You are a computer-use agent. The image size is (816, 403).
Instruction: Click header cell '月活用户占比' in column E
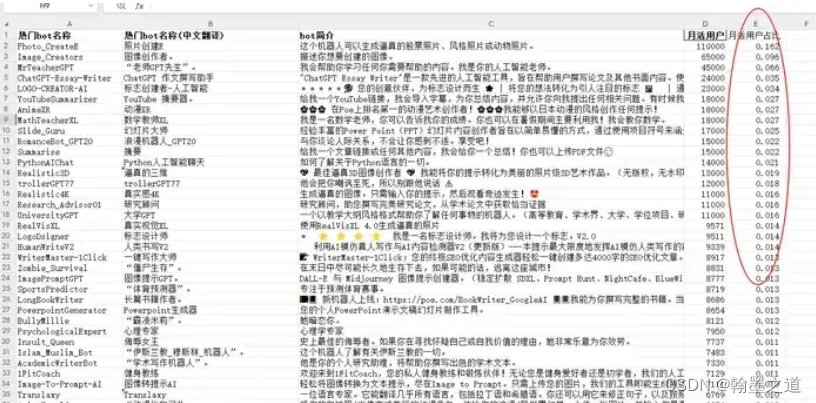click(756, 35)
